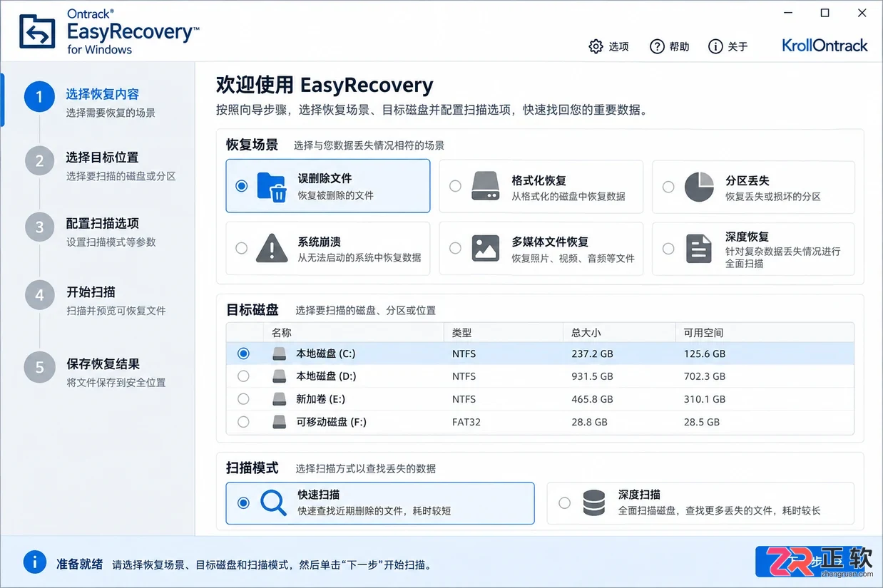This screenshot has height=588, width=883.
Task: Click the 310.1 GB free space cell
Action: 705,399
